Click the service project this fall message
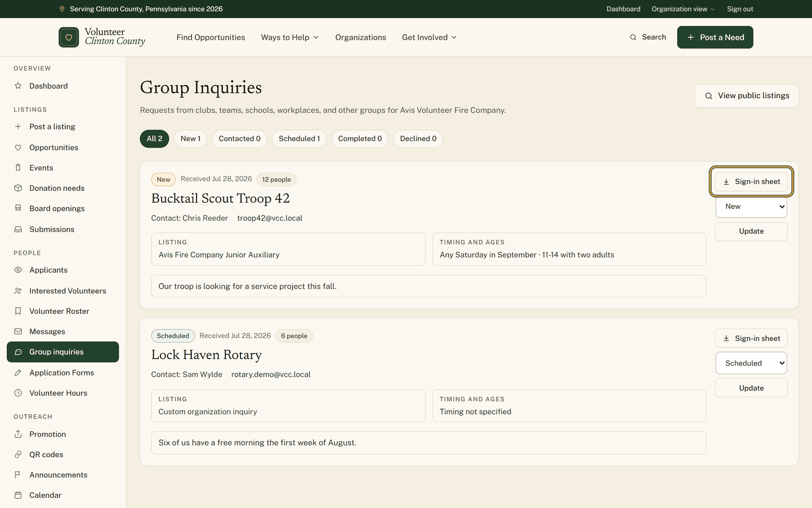812x508 pixels. pyautogui.click(x=248, y=287)
